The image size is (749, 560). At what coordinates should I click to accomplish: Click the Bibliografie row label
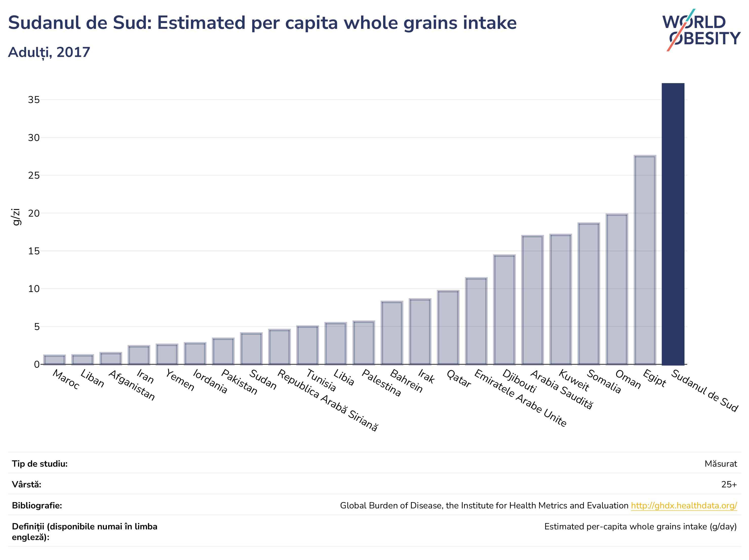coord(37,506)
